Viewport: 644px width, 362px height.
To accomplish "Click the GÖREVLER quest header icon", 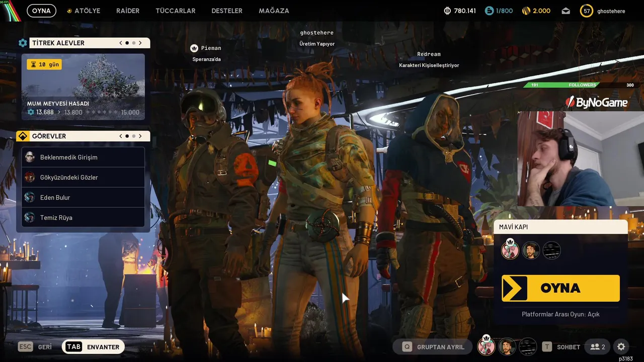I will [23, 136].
